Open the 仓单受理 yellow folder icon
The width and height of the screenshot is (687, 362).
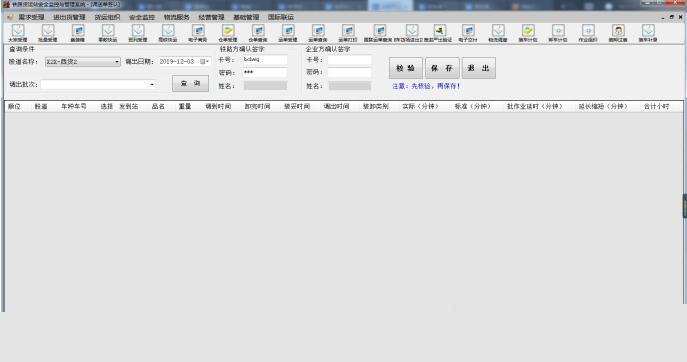pyautogui.click(x=228, y=33)
